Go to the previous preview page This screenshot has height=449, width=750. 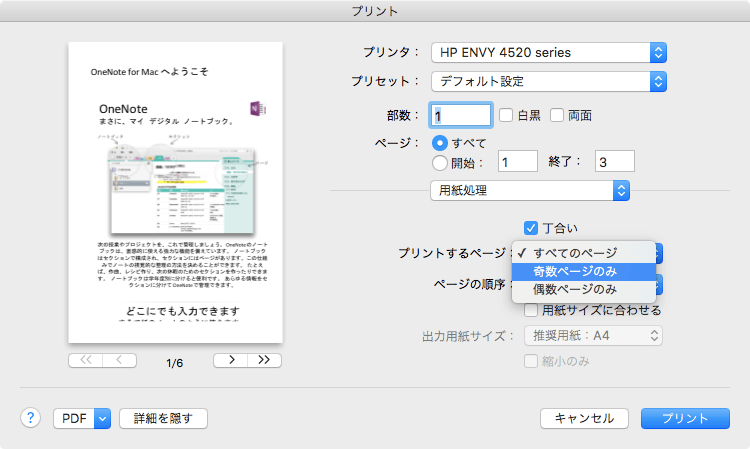tap(120, 360)
